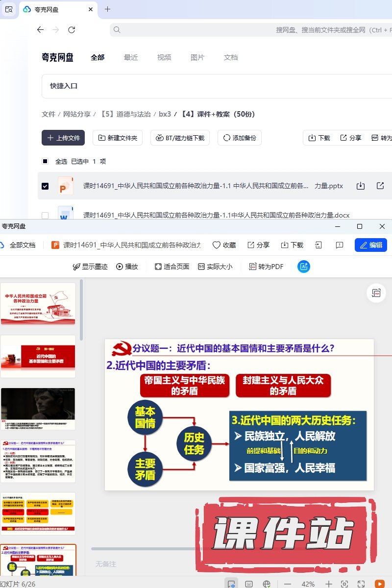The image size is (392, 588).
Task: Click the zoom in plus icon
Action: [x=329, y=584]
